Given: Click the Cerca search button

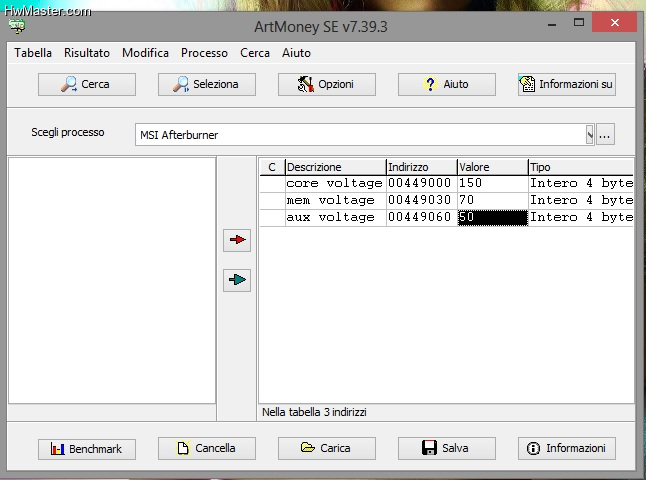Looking at the screenshot, I should point(87,84).
